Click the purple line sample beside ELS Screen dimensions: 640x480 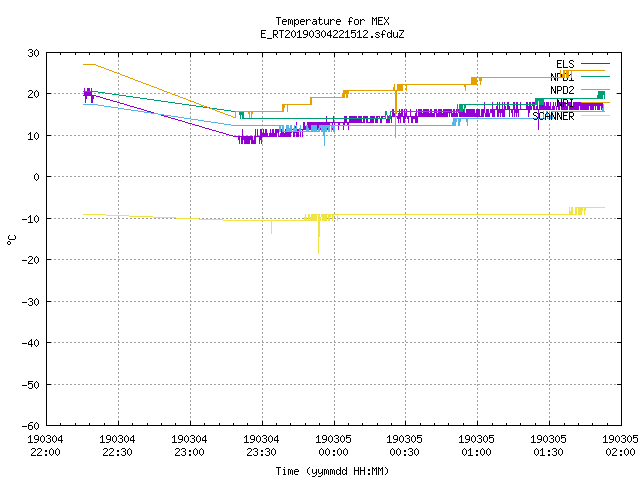click(x=595, y=64)
